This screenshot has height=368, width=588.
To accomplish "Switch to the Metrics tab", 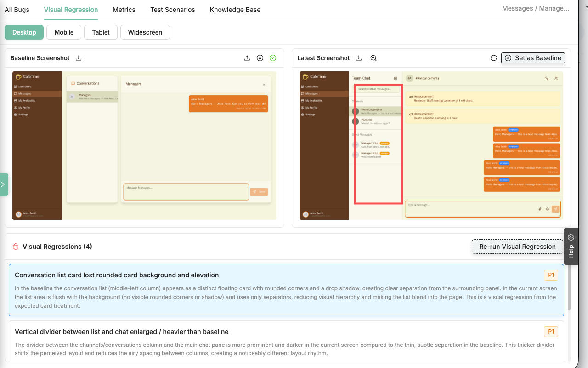I will (x=124, y=10).
